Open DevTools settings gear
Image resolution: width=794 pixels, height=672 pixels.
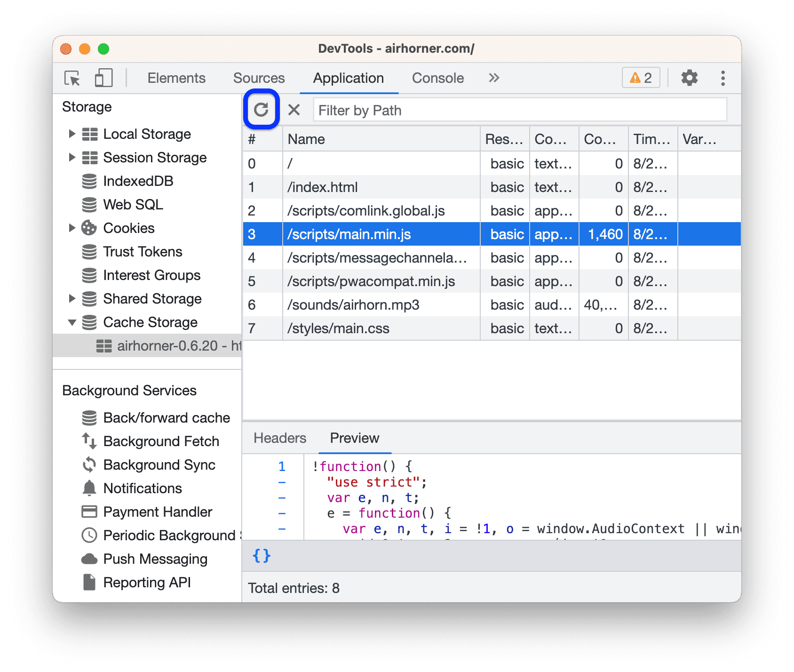(x=689, y=78)
